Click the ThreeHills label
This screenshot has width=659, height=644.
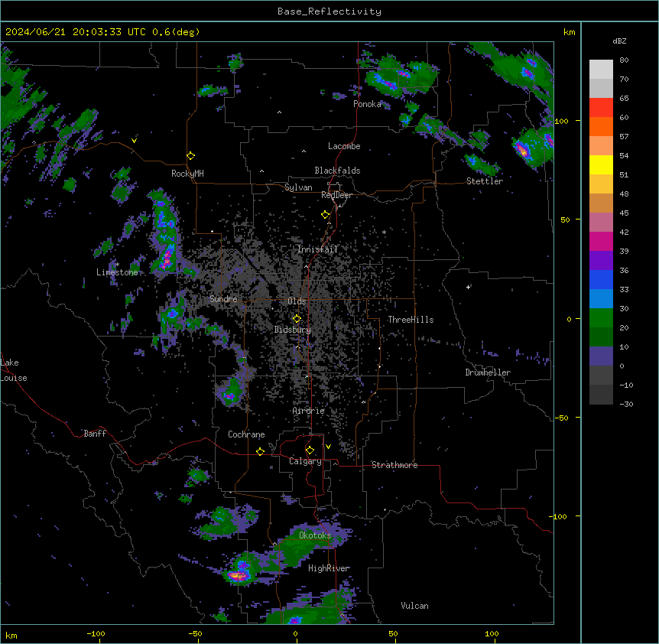[411, 320]
